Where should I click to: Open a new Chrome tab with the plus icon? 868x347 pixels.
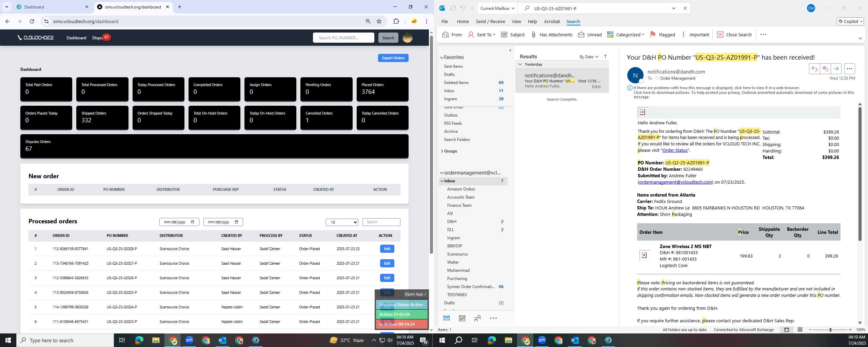pyautogui.click(x=180, y=7)
